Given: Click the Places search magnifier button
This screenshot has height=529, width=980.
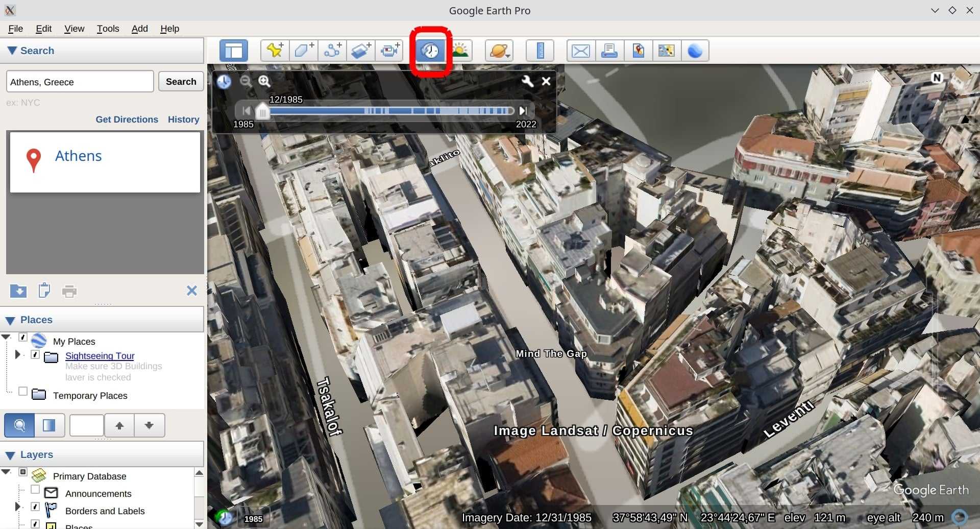Looking at the screenshot, I should tap(19, 425).
